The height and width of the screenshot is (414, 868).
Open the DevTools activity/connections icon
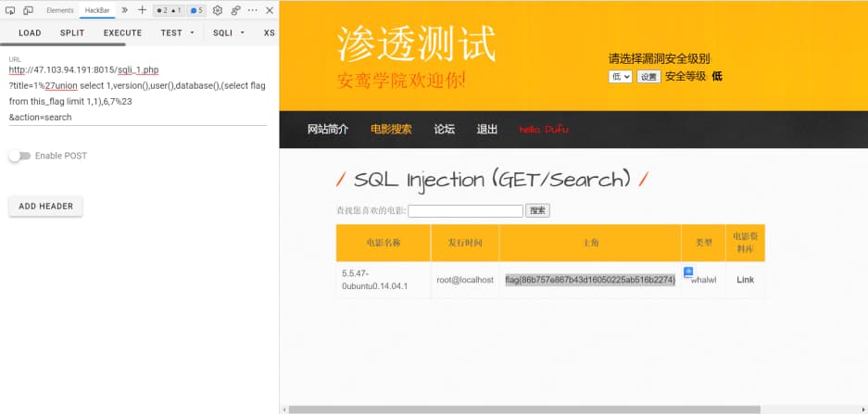click(235, 10)
